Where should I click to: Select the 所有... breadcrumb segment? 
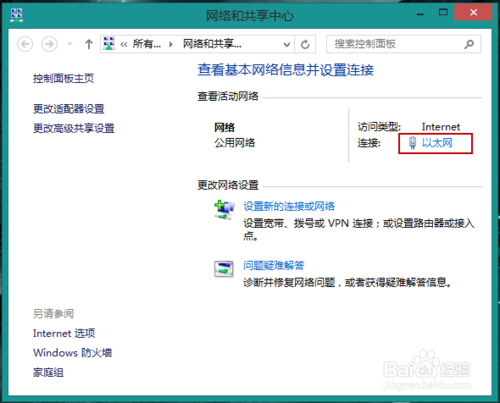147,44
